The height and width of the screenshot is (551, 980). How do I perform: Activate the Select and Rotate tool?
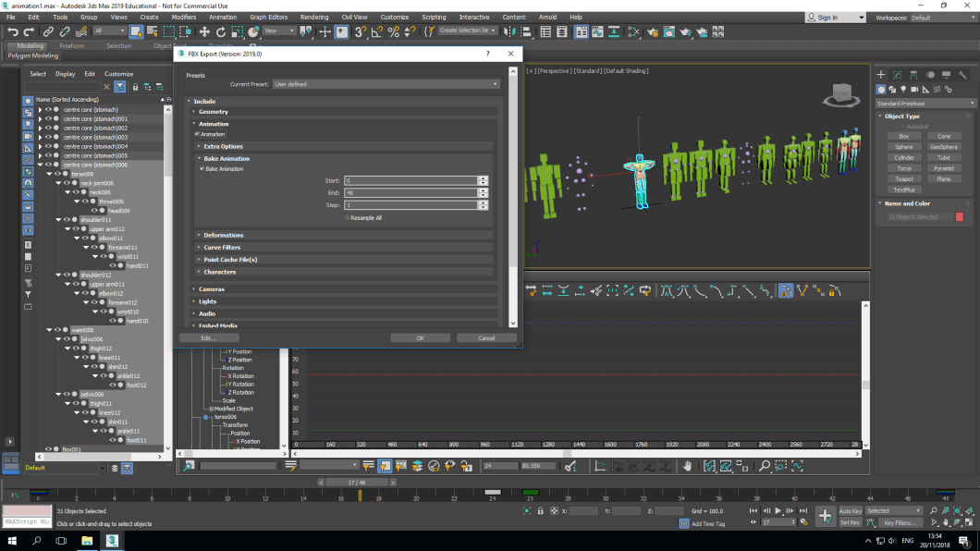click(221, 31)
